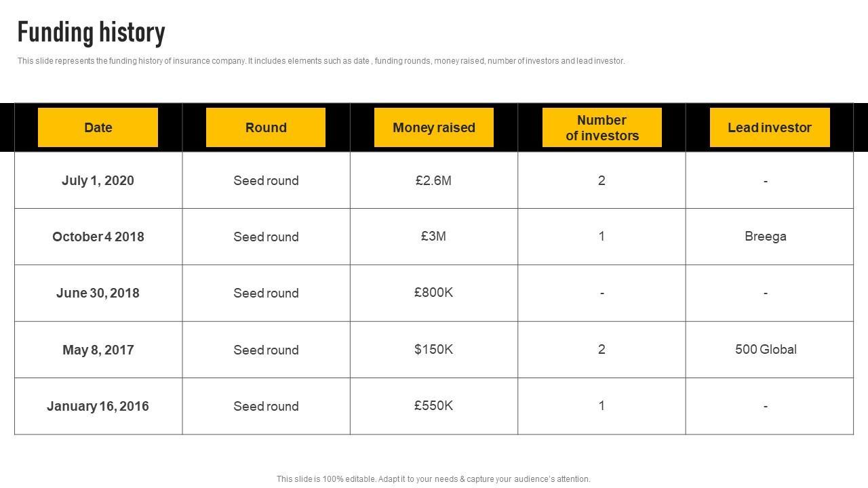This screenshot has width=868, height=488.
Task: Click the July 1, 2020 date cell
Action: coord(98,180)
